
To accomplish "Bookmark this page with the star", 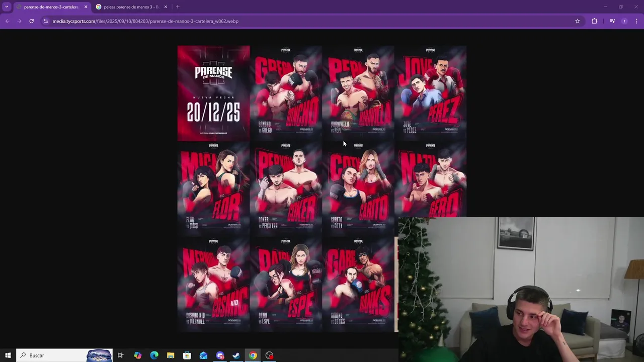I will tap(578, 21).
